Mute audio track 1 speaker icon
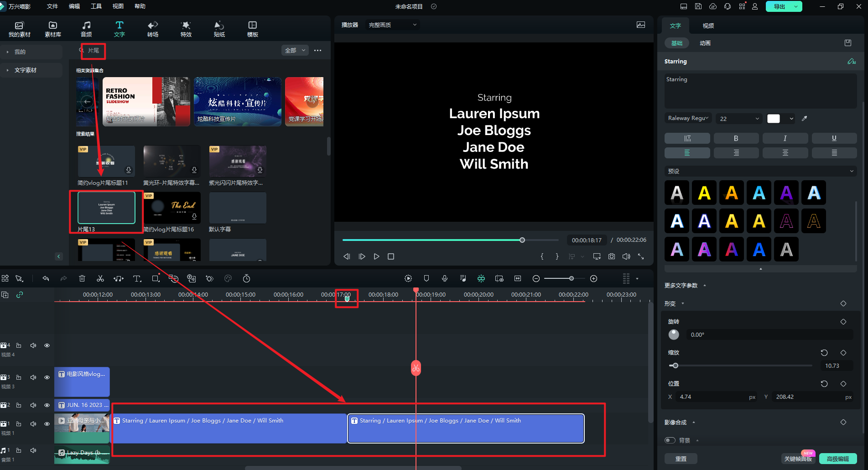The height and width of the screenshot is (470, 868). [x=33, y=450]
